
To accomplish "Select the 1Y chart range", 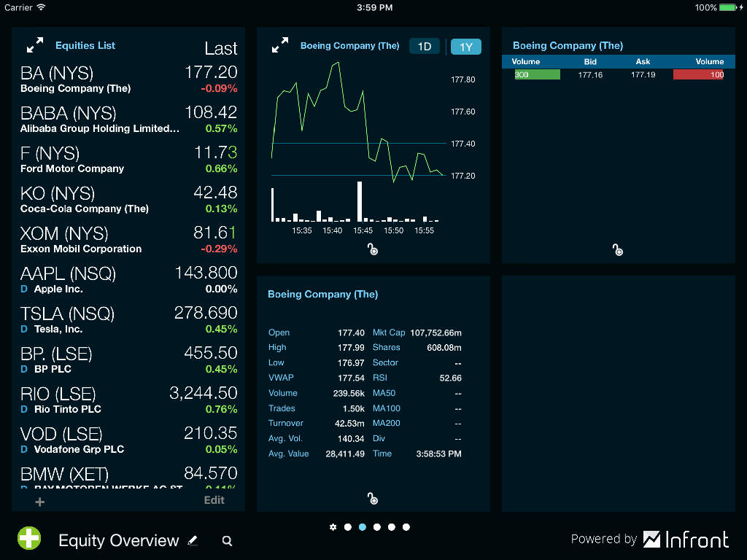I will click(x=466, y=47).
